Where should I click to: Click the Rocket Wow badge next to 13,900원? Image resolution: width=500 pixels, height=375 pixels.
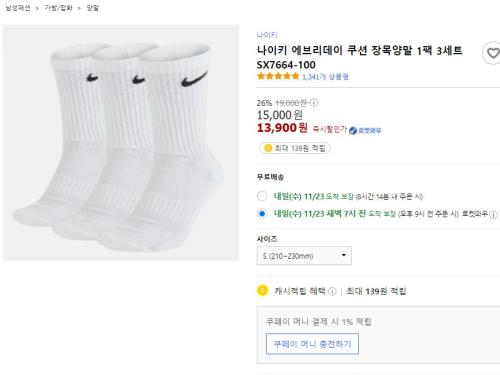coord(365,130)
